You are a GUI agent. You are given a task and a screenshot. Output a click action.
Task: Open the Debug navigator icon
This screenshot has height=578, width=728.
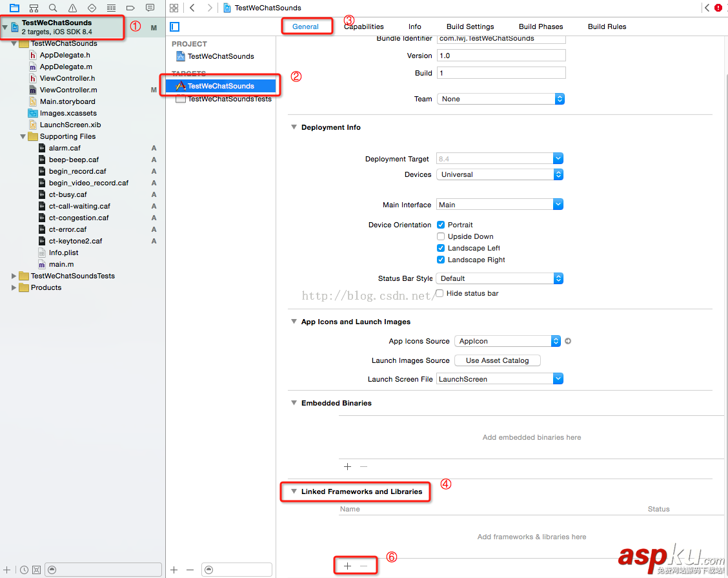pyautogui.click(x=112, y=8)
